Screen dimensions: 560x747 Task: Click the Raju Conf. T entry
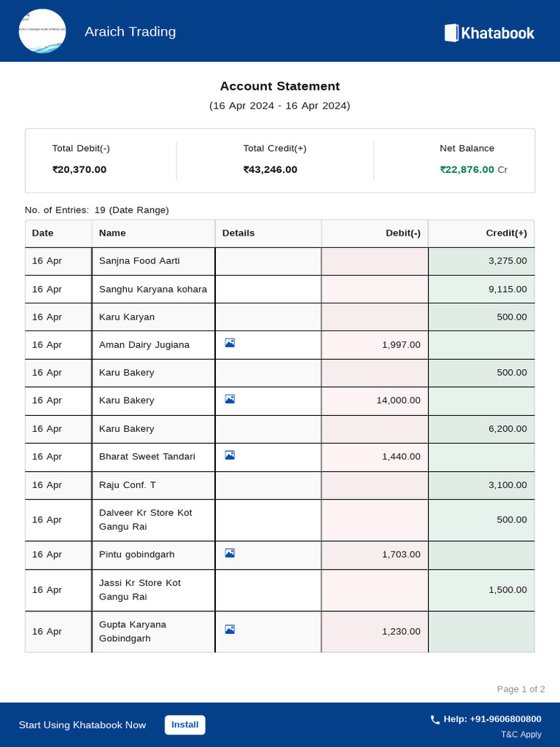point(128,485)
